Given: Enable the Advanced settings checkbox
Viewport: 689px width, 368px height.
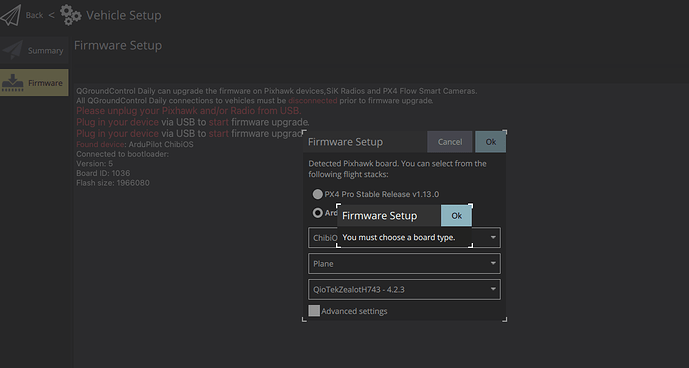Looking at the screenshot, I should pos(314,311).
